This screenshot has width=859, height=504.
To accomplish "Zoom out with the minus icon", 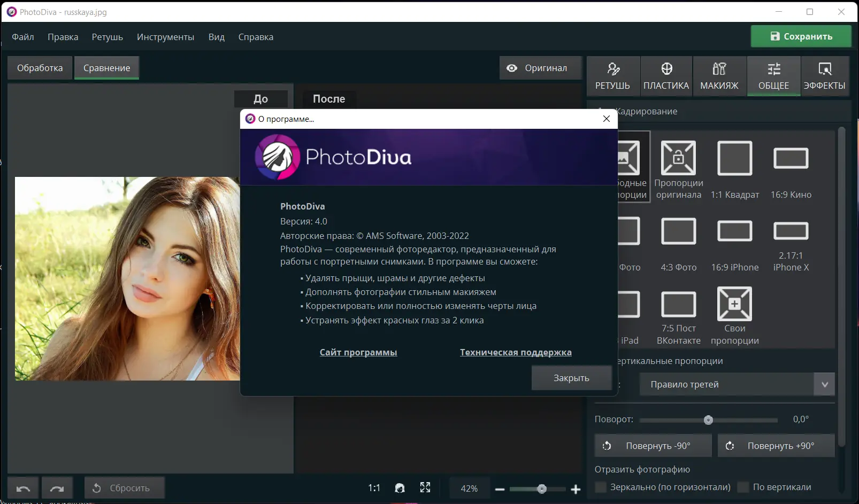I will click(500, 489).
